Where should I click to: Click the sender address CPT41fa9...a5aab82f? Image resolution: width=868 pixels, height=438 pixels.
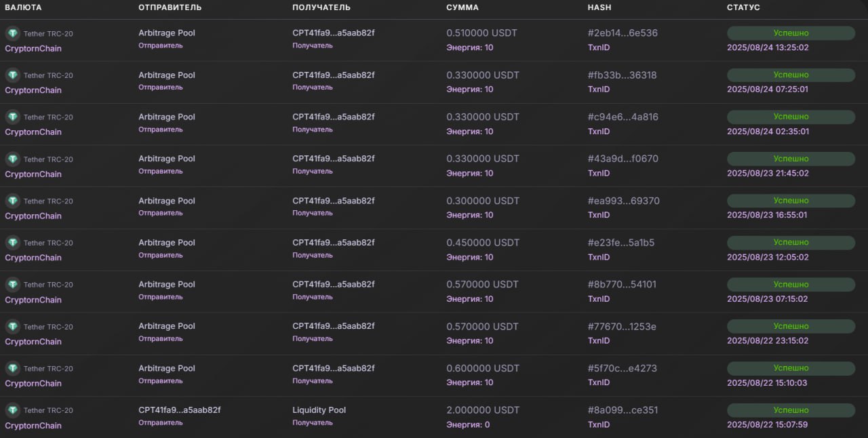(180, 410)
